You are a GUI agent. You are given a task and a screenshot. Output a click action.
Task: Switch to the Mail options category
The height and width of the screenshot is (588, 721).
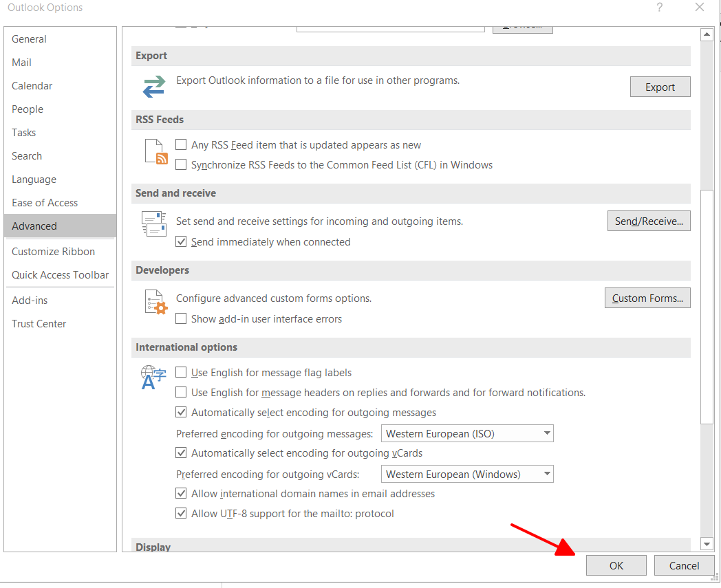(x=61, y=63)
